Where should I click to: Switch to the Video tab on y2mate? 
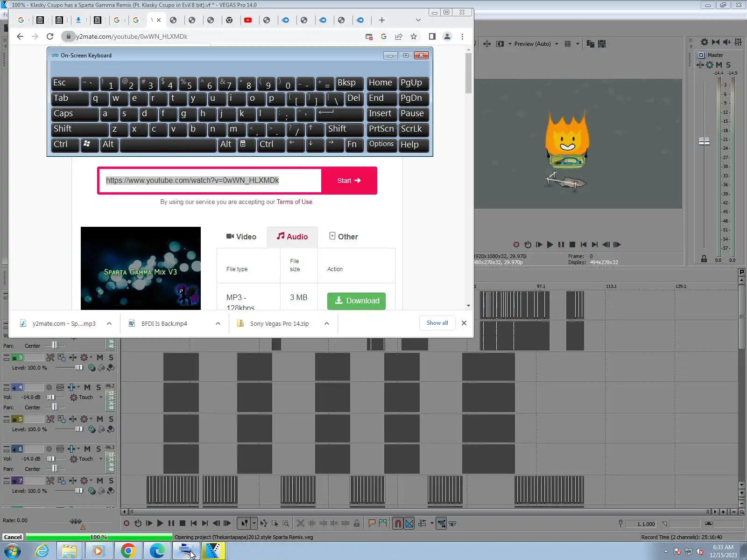(x=241, y=237)
